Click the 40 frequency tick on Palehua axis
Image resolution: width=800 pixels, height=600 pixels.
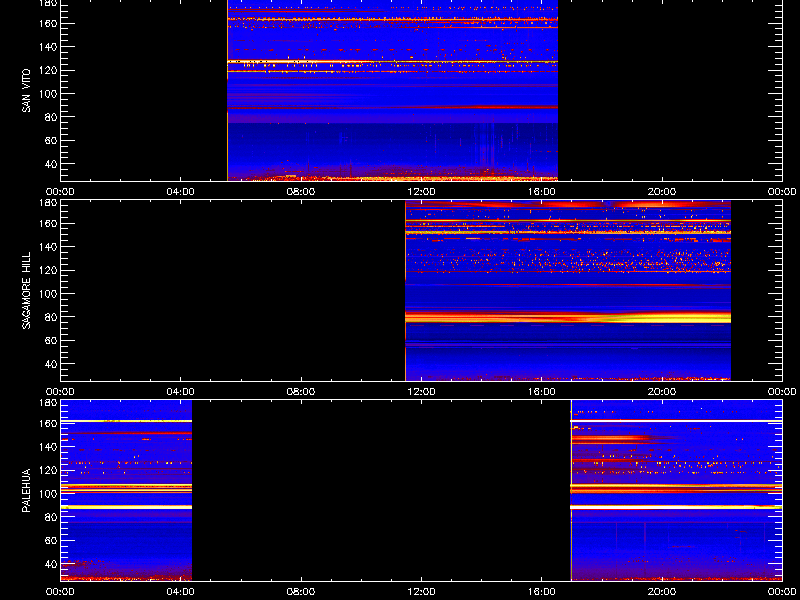tap(51, 564)
